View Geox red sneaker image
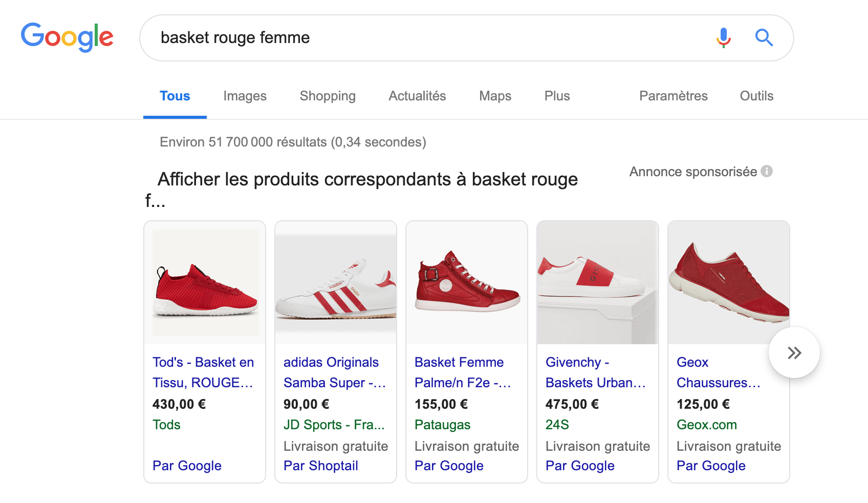Screen dimensions: 868x503 point(729,283)
